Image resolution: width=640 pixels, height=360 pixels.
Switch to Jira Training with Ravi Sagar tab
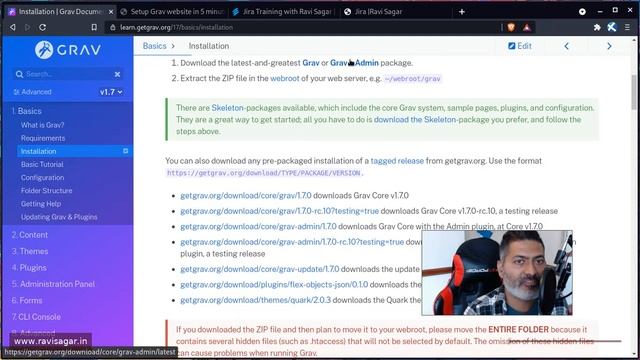[284, 12]
